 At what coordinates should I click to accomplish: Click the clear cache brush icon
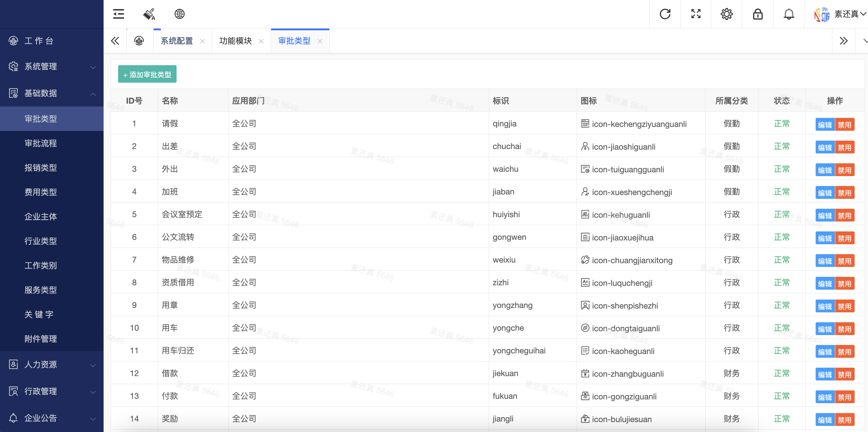pos(149,14)
